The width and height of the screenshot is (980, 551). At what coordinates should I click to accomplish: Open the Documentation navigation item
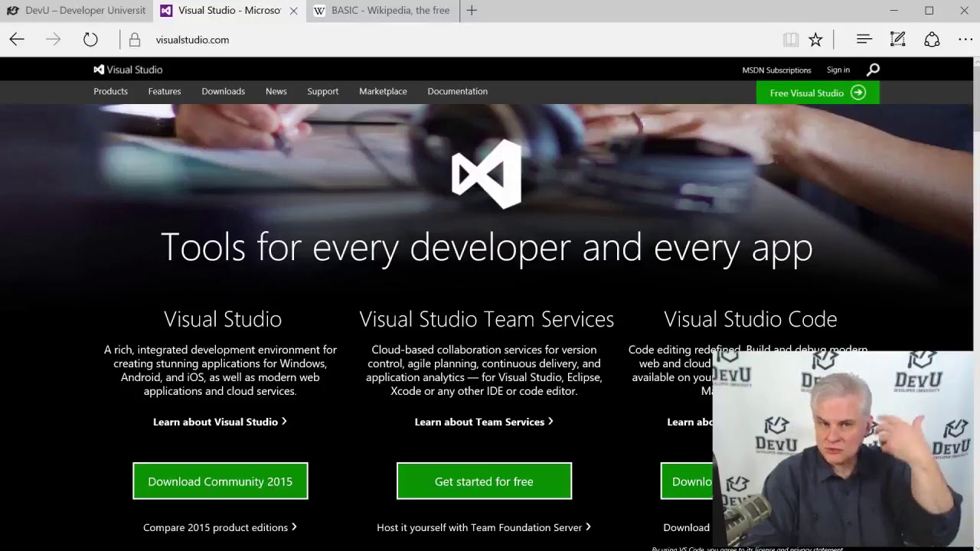tap(458, 91)
